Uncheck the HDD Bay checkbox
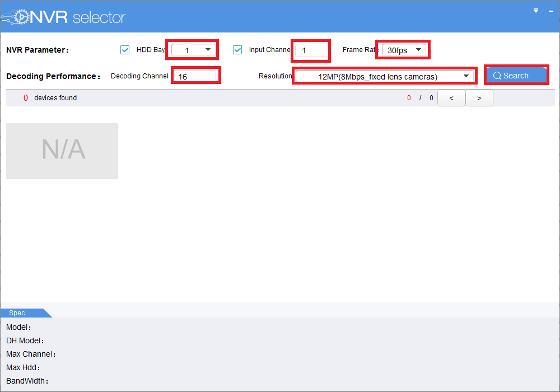Image resolution: width=560 pixels, height=392 pixels. click(125, 50)
